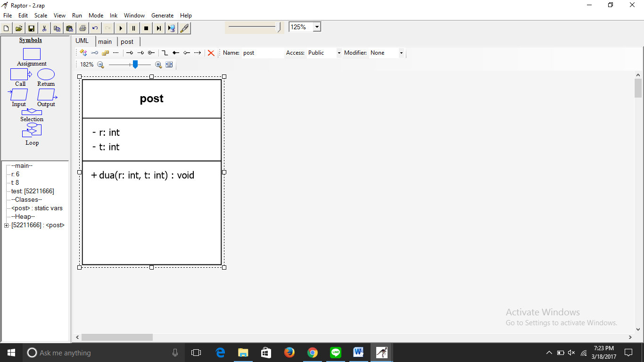The width and height of the screenshot is (644, 362).
Task: Switch to the main tab
Action: (x=105, y=41)
